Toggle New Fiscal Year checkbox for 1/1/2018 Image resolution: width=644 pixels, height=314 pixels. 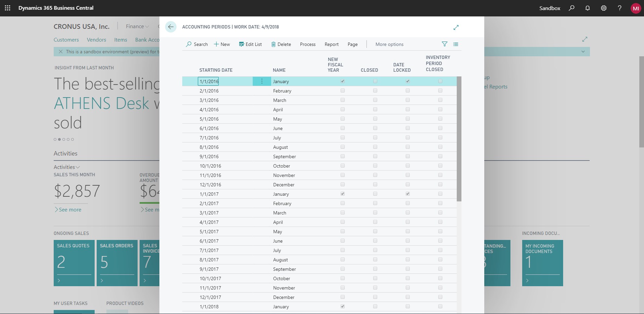pyautogui.click(x=343, y=306)
